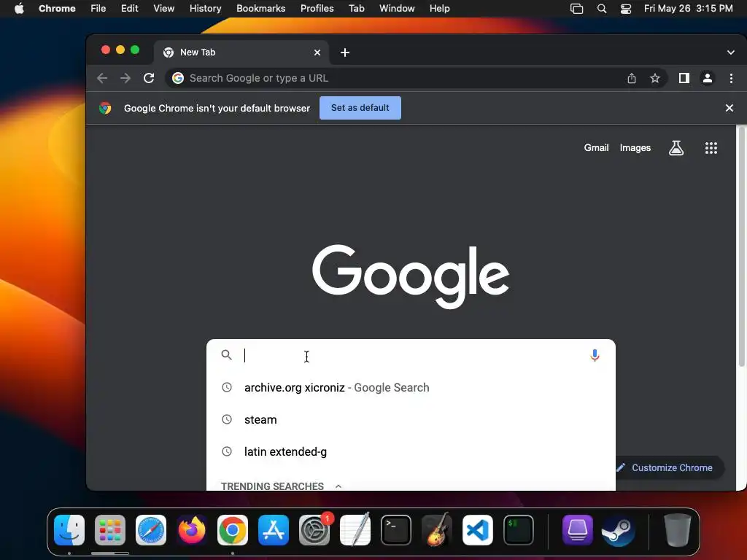Open TextEdit from the Dock
This screenshot has width=747, height=560.
(355, 530)
